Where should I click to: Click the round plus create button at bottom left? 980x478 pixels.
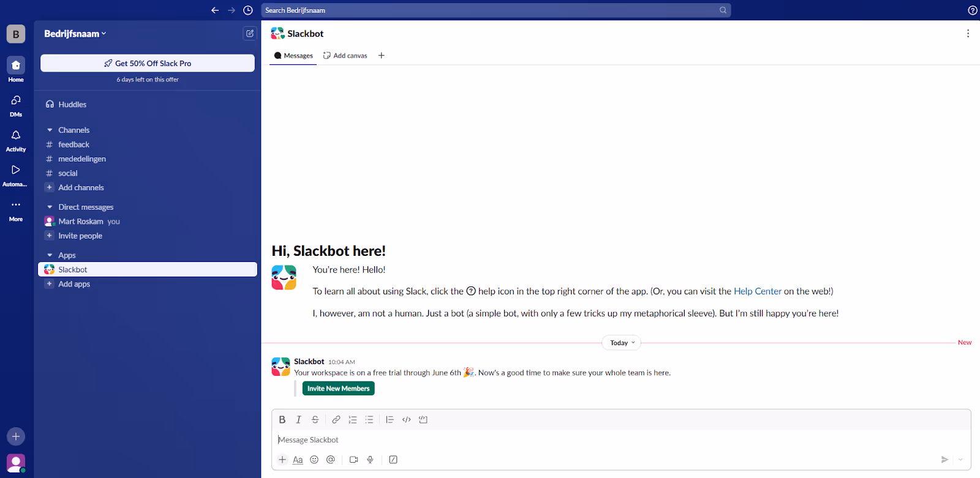16,436
